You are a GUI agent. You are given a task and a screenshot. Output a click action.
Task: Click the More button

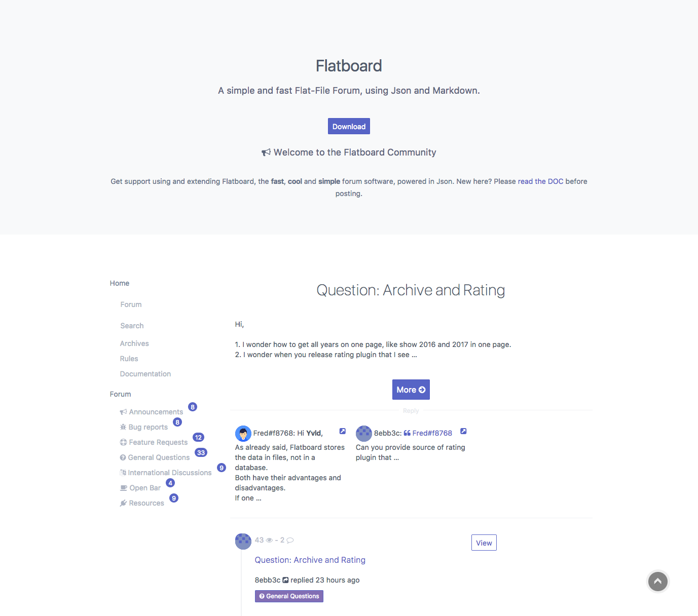[411, 390]
